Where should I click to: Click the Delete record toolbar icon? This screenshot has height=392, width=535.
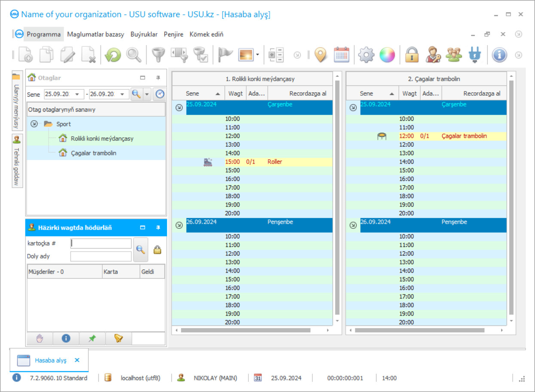point(89,55)
